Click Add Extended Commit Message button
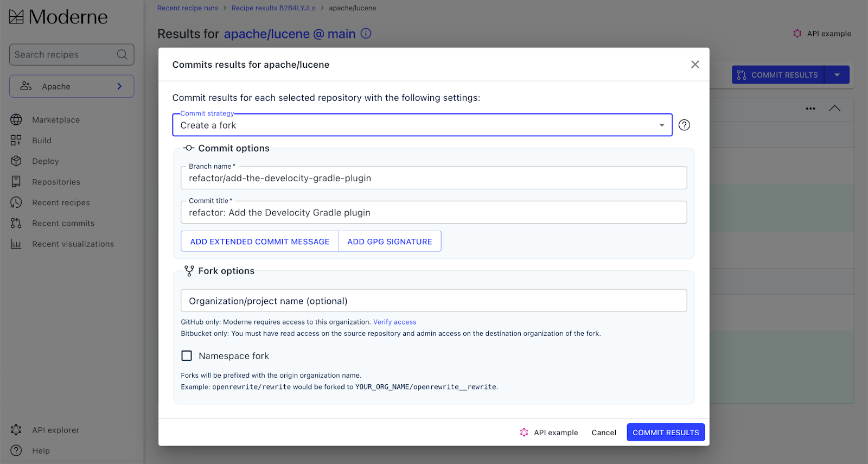 click(x=260, y=241)
